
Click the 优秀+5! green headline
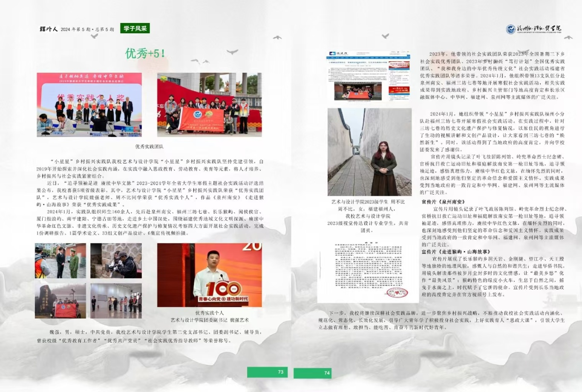(145, 54)
